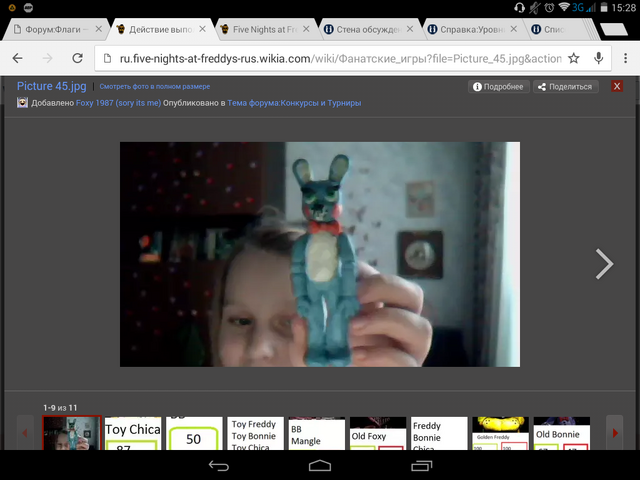This screenshot has width=640, height=480.
Task: Tap the microphone voice search icon
Action: point(598,58)
